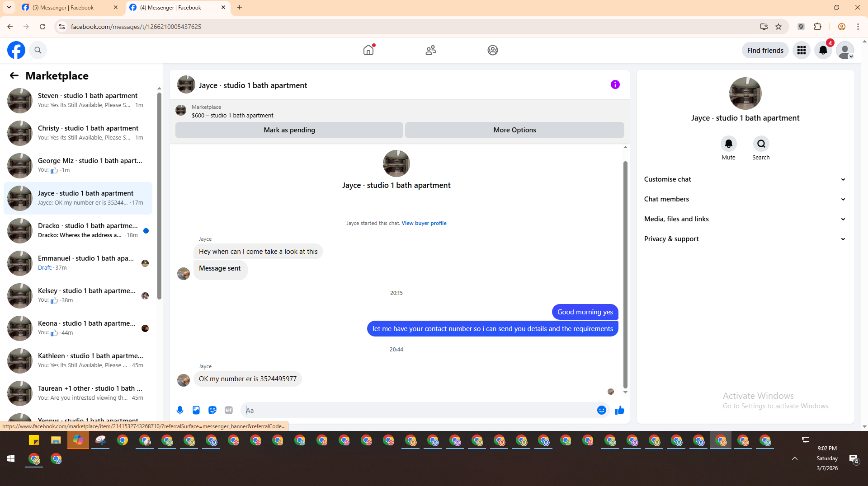Click the conversation list scrollbar
The width and height of the screenshot is (868, 486).
coord(159,196)
